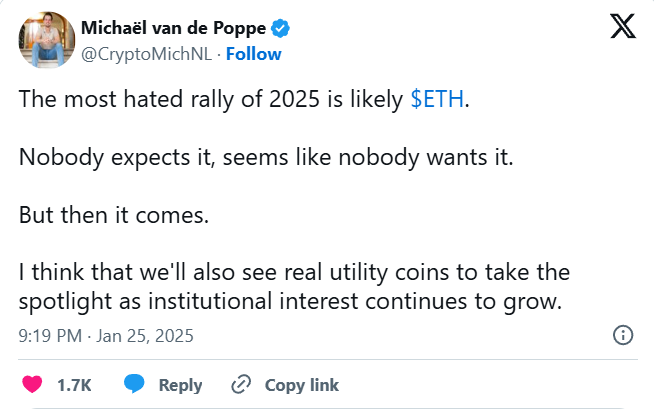Open the $ETH cashtag link

pyautogui.click(x=437, y=99)
